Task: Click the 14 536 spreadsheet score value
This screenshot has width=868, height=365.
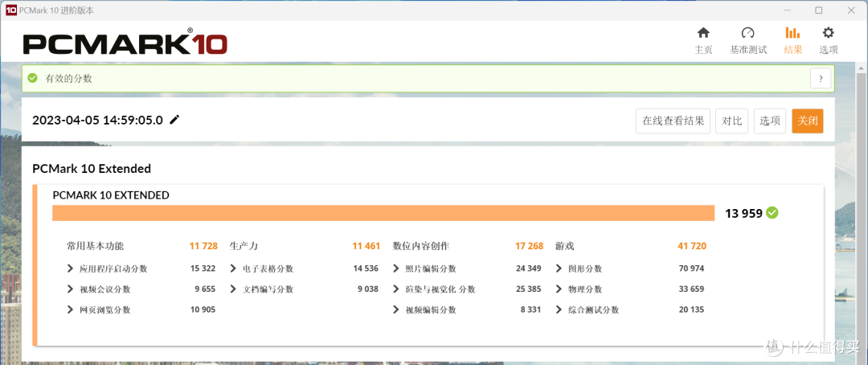Action: click(366, 269)
